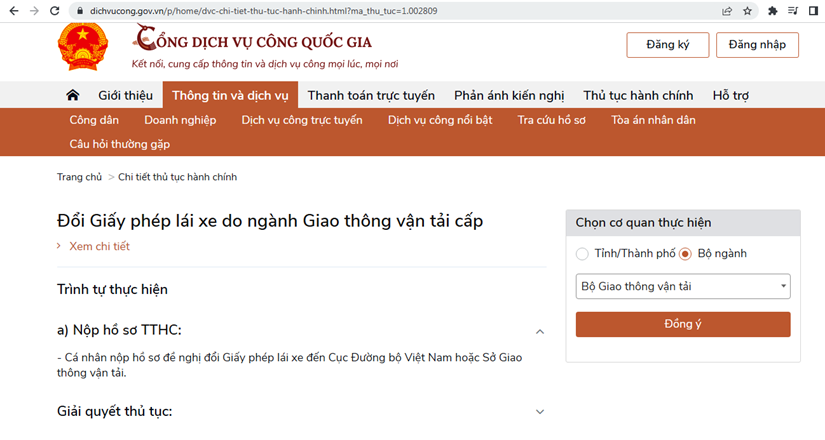Switch to the Thủ tục hành chính tab
The height and width of the screenshot is (440, 825).
[638, 95]
